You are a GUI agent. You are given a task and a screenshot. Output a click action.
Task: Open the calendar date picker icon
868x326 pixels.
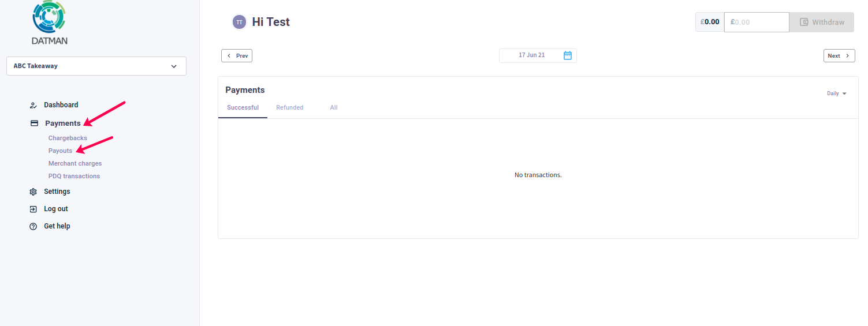pyautogui.click(x=567, y=55)
